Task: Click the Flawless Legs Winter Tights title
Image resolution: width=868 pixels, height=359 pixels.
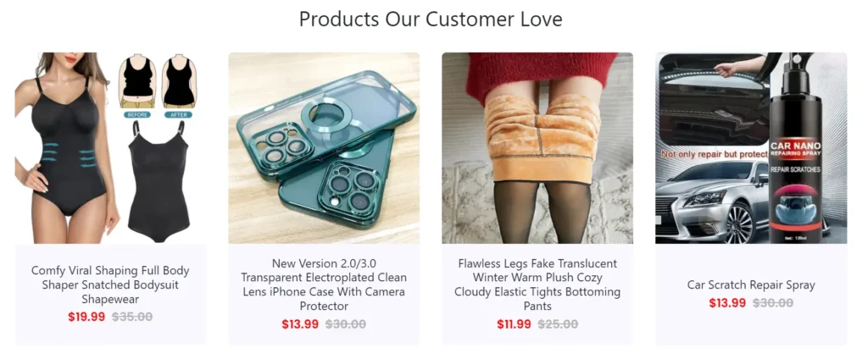Action: pyautogui.click(x=537, y=284)
